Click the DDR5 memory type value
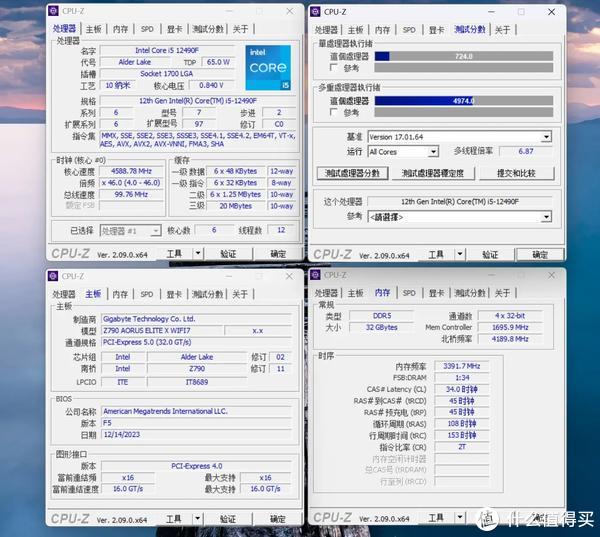 pos(382,315)
